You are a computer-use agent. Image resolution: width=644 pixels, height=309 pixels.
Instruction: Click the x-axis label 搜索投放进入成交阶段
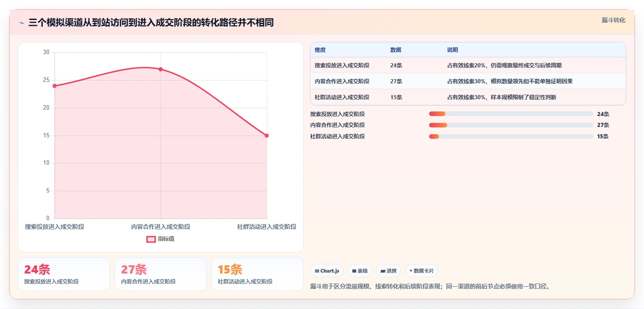[x=55, y=227]
